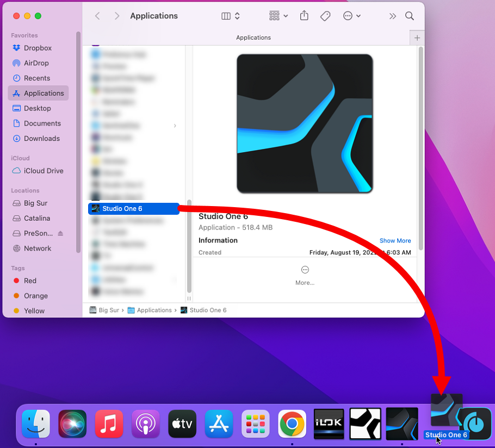Screen dimensions: 495x448
Task: Open the Group By dropdown
Action: click(x=278, y=16)
